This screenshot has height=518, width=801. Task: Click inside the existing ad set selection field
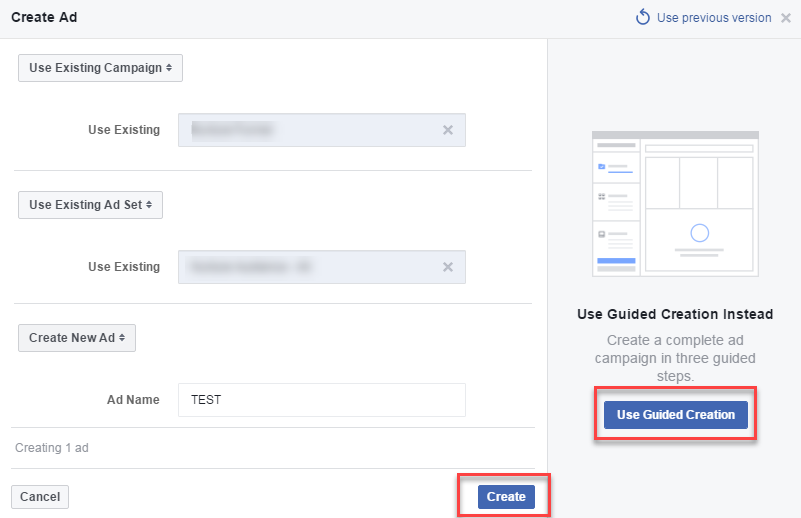(x=308, y=267)
